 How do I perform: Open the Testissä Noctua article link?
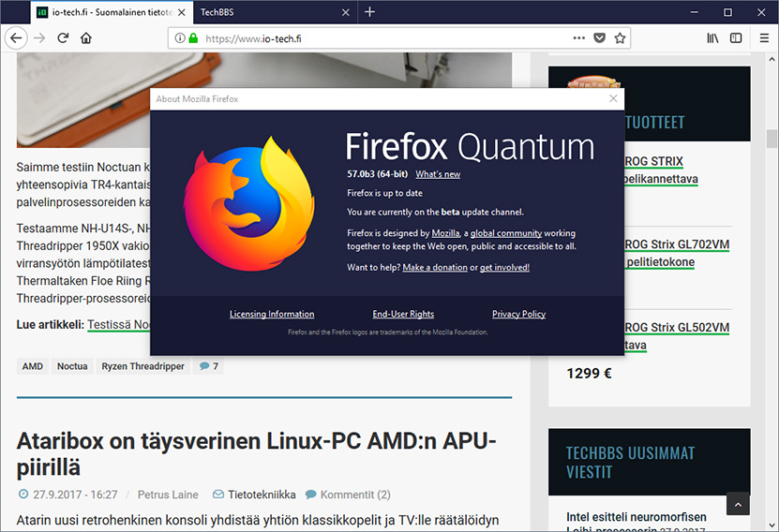119,325
